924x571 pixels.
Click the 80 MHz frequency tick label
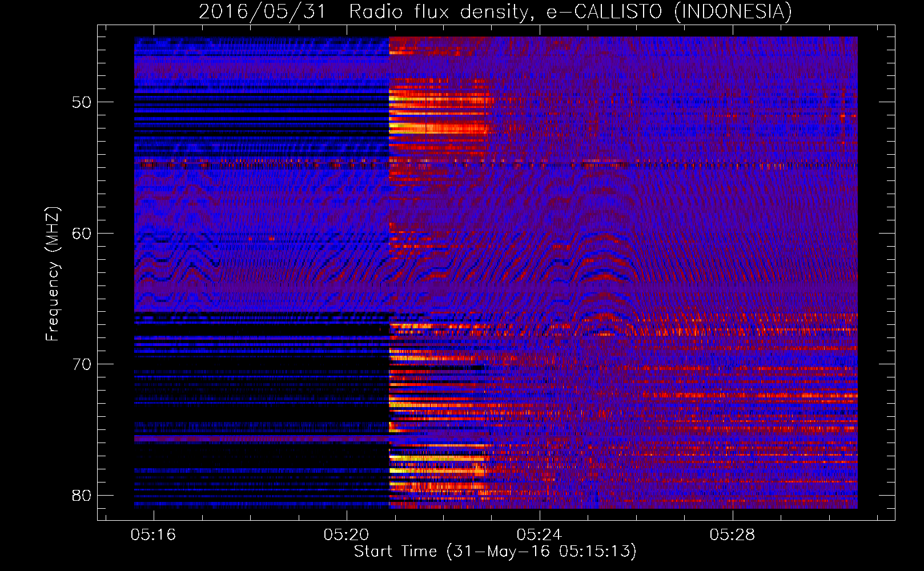(82, 495)
